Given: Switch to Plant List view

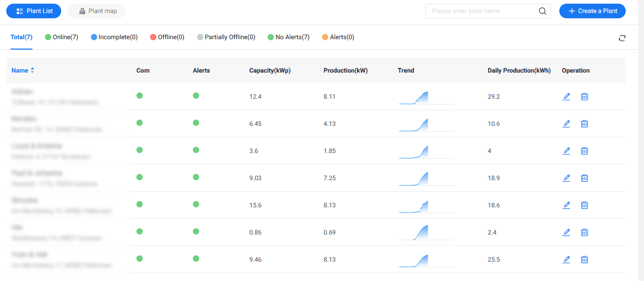Looking at the screenshot, I should coord(33,11).
